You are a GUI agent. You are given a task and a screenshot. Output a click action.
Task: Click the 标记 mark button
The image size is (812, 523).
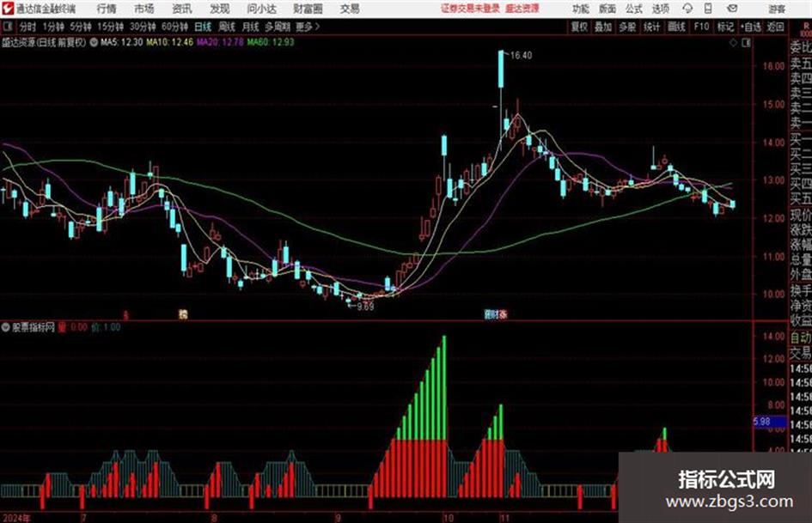[725, 27]
